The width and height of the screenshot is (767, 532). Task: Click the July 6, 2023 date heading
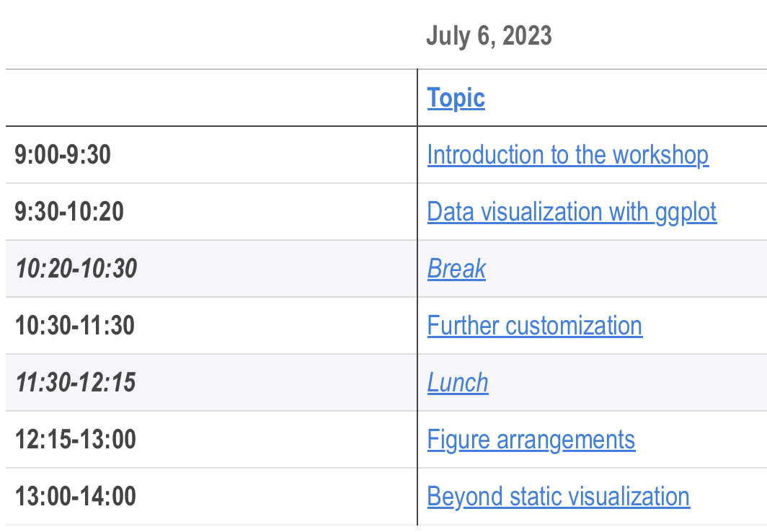pos(489,35)
